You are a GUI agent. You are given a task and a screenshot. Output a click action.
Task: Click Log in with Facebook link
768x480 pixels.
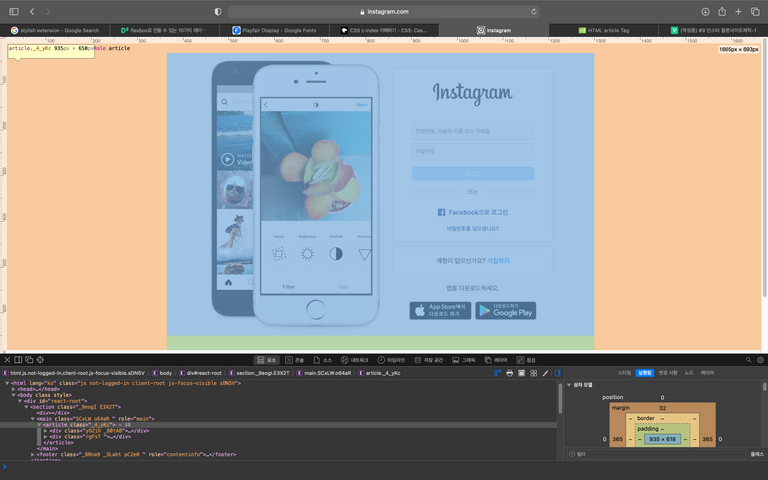coord(473,212)
